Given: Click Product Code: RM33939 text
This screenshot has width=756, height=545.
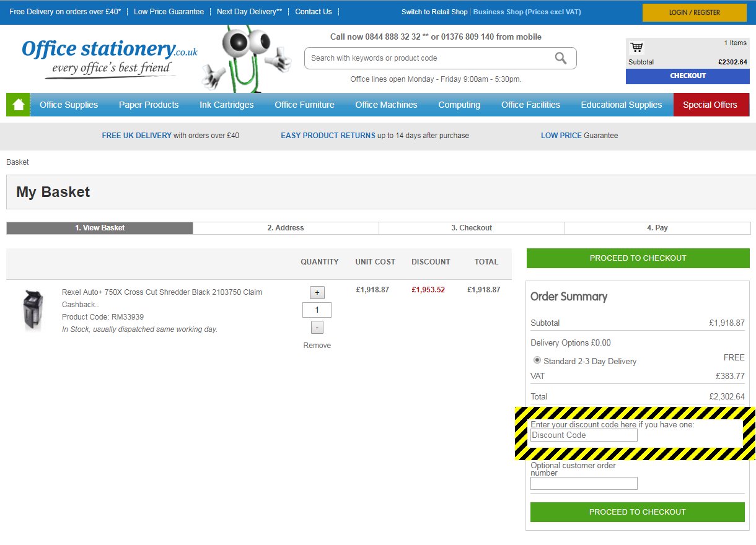Looking at the screenshot, I should (x=103, y=317).
